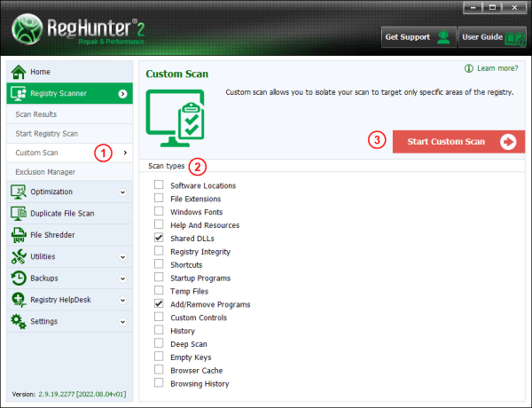Open the User Guide

click(493, 37)
